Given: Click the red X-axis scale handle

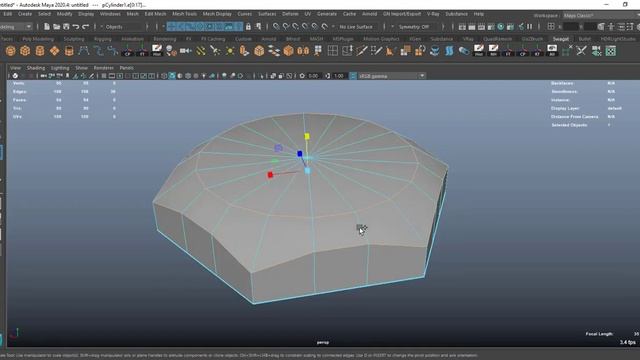Looking at the screenshot, I should [270, 175].
